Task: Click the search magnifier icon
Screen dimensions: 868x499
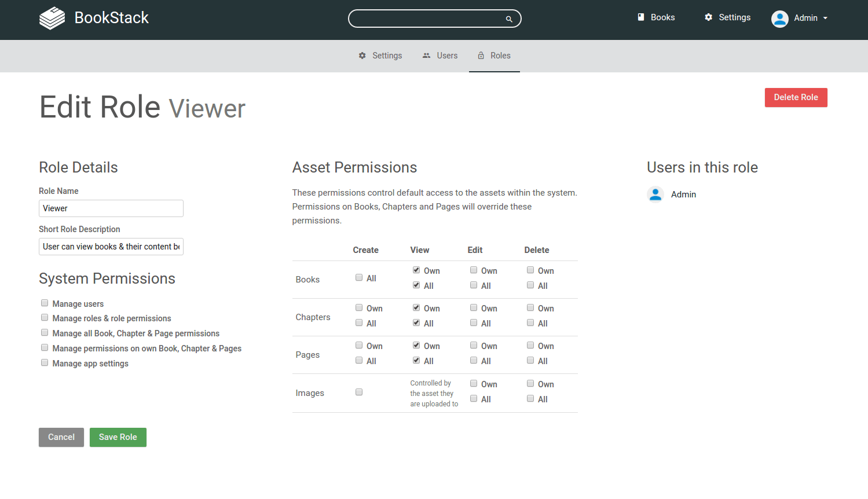Action: [x=509, y=19]
